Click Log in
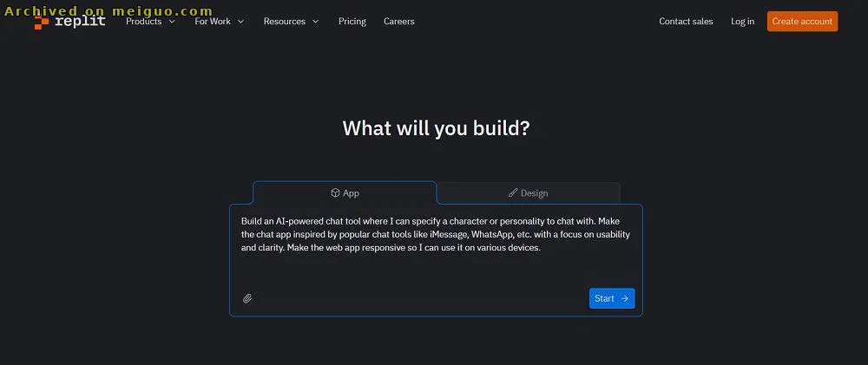Viewport: 868px width, 365px height. coord(742,22)
